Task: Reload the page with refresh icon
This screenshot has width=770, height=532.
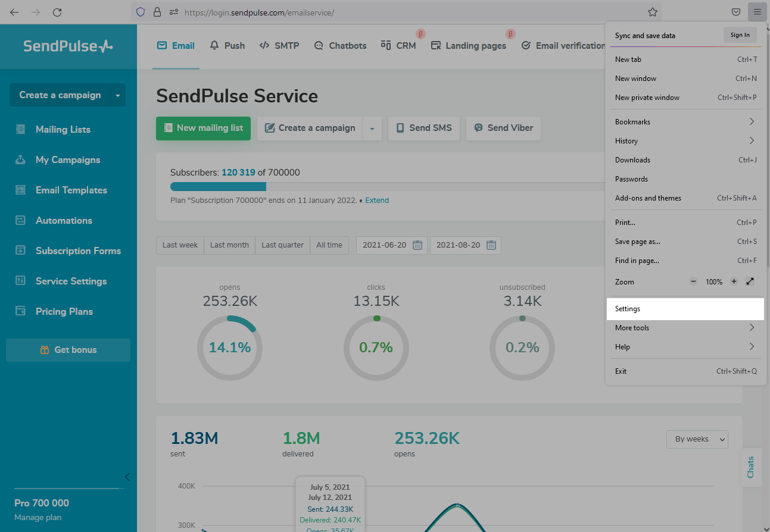Action: pos(57,12)
